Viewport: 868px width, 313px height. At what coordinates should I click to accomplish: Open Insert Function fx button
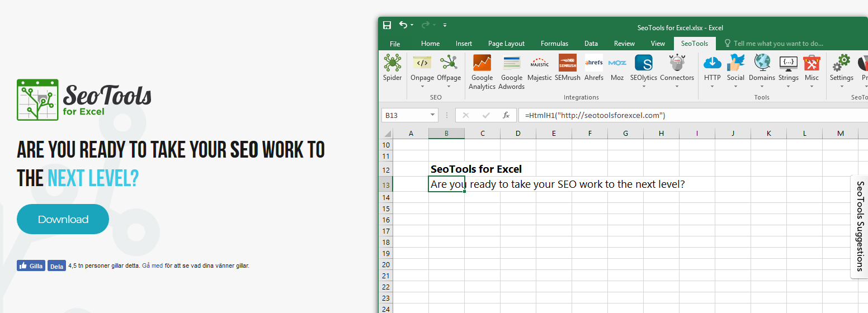tap(506, 115)
